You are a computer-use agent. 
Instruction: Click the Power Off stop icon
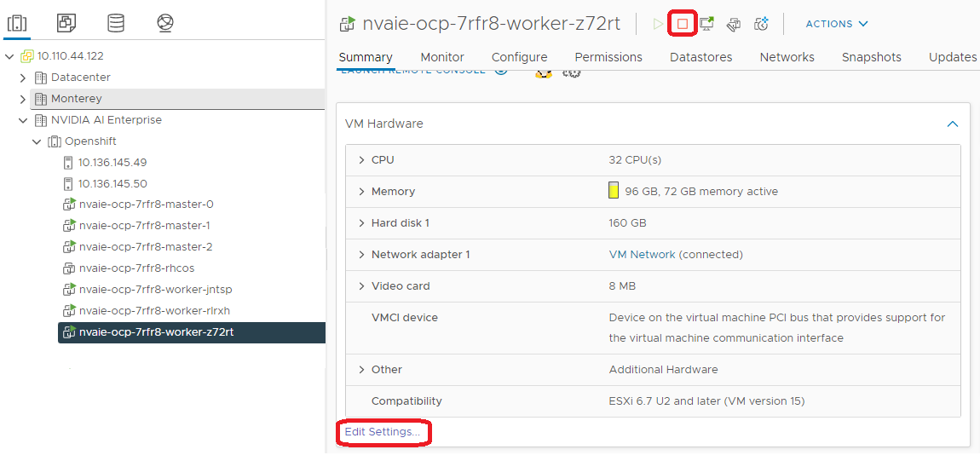pyautogui.click(x=682, y=24)
